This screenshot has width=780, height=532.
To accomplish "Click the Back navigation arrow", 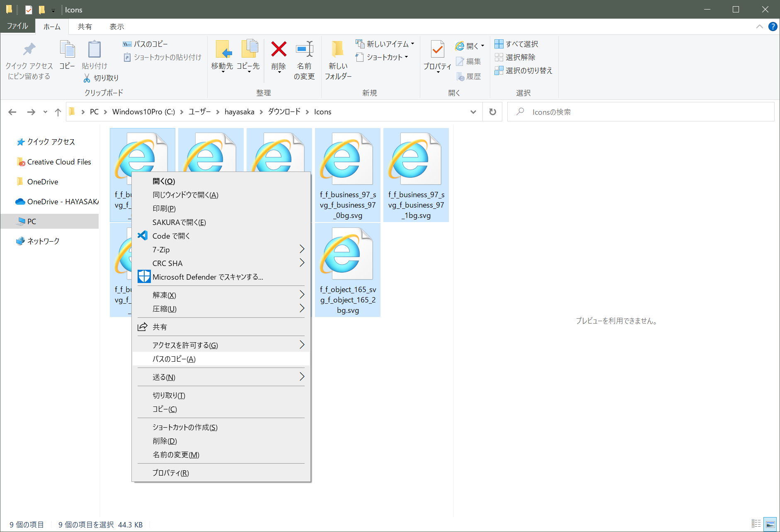I will coord(12,112).
